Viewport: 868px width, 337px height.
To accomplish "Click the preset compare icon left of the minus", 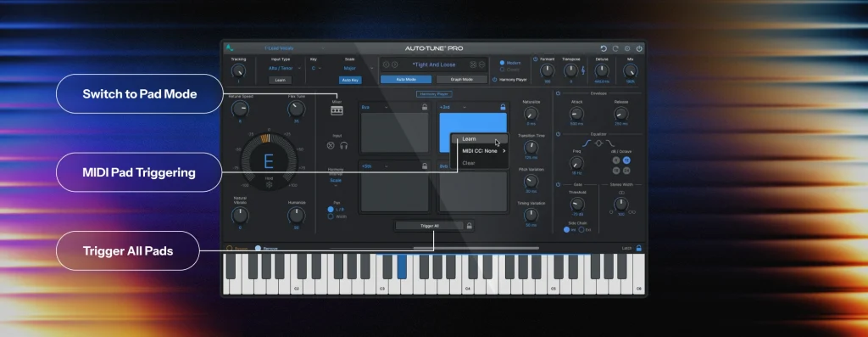I will click(473, 65).
